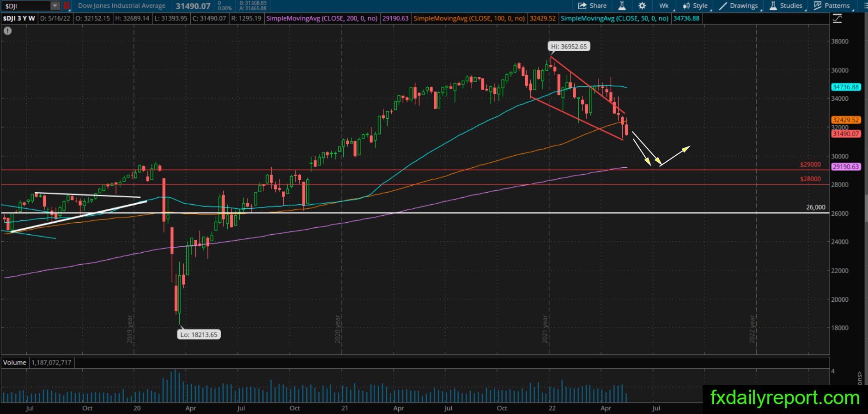Click the Share button

pyautogui.click(x=592, y=6)
